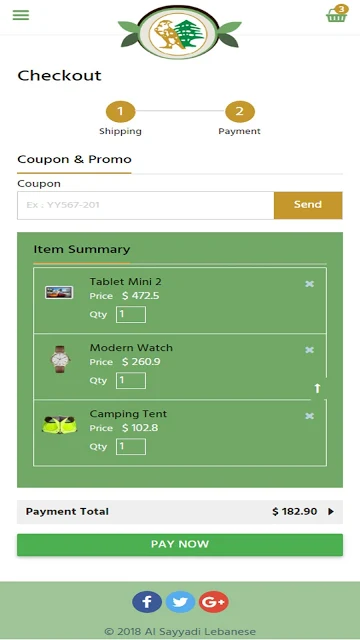Click Modern Watch quantity box
Viewport: 360px width, 640px height.
coord(131,381)
